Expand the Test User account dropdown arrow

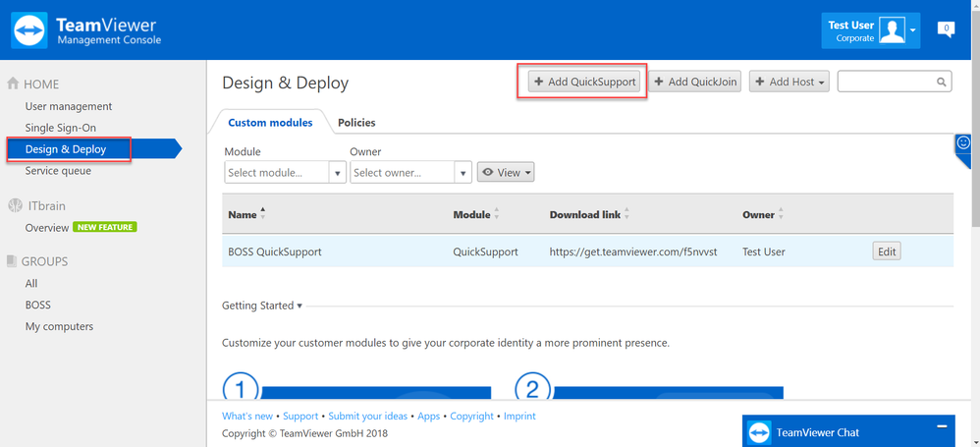pos(913,30)
